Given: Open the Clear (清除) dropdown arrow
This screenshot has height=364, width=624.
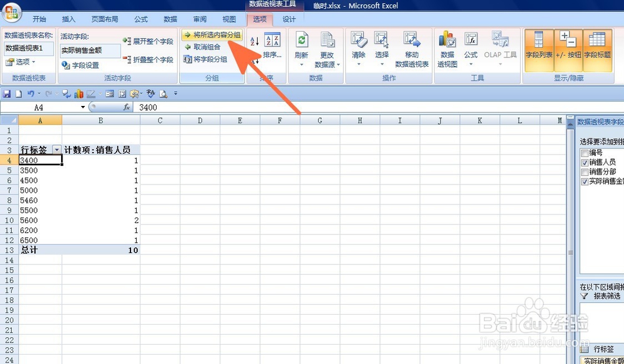Looking at the screenshot, I should click(x=359, y=64).
